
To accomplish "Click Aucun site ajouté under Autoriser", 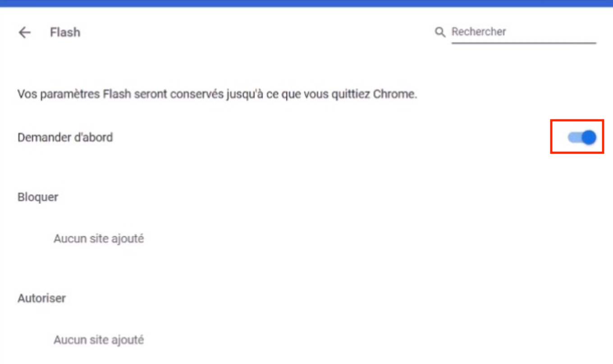I will click(x=99, y=340).
